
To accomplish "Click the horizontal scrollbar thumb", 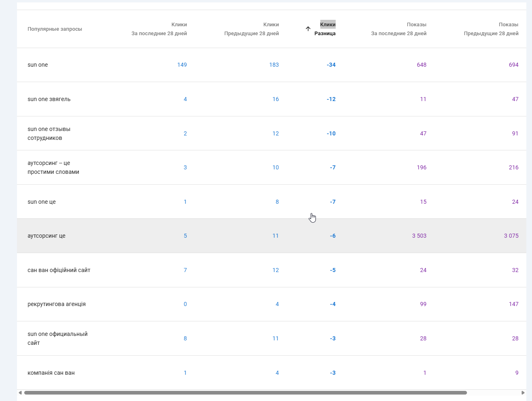I will point(245,393).
